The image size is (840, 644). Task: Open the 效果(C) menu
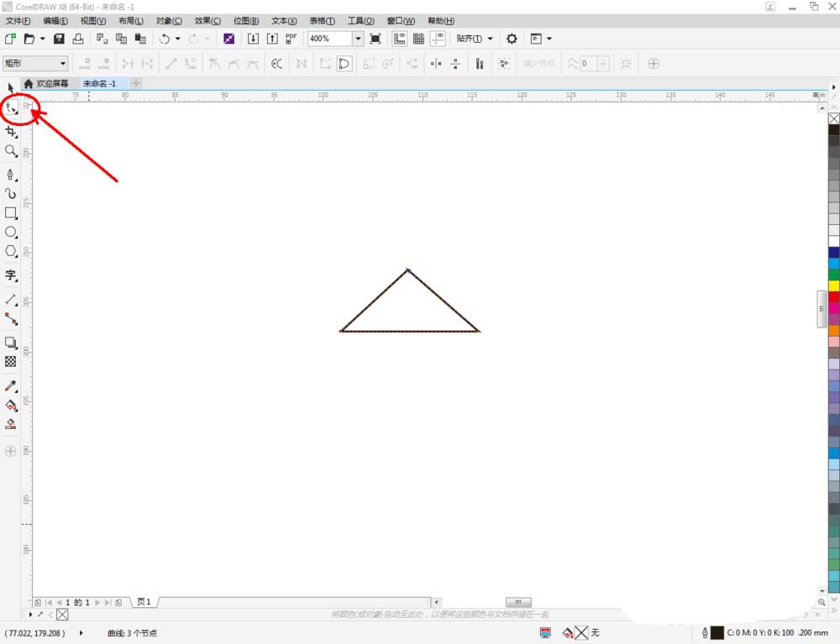click(207, 21)
